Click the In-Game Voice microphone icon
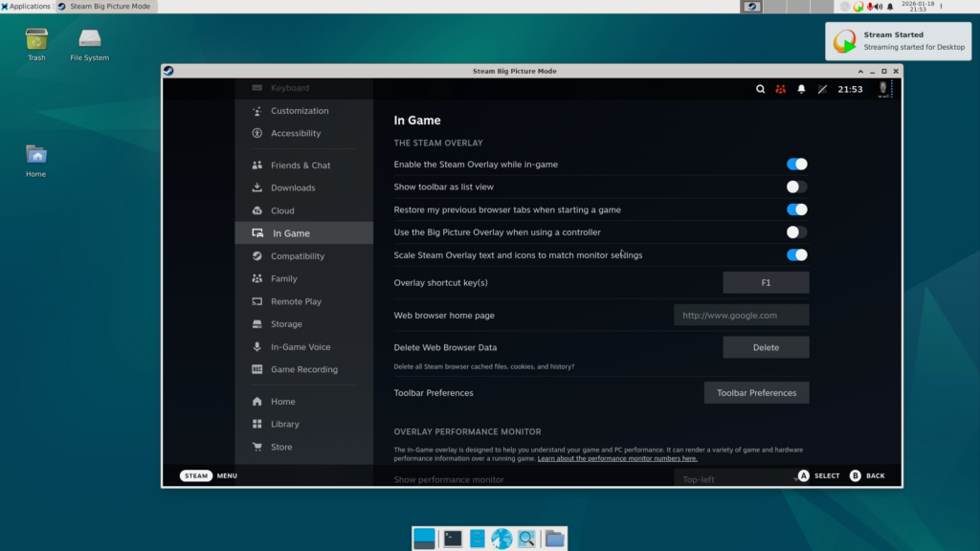 coord(256,346)
